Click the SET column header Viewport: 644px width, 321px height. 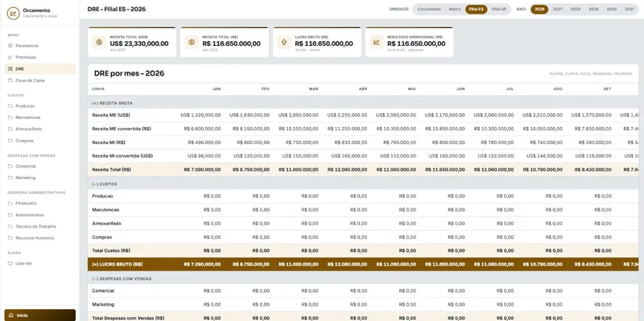[x=608, y=89]
